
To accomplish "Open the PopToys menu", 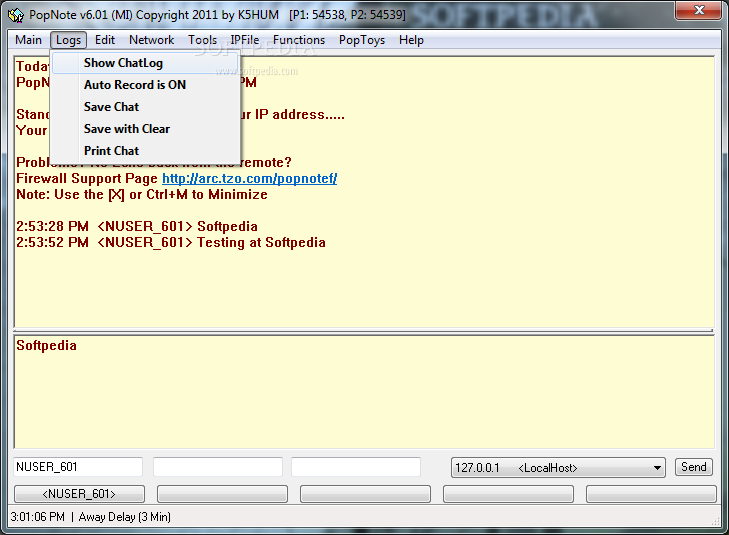I will pos(362,40).
